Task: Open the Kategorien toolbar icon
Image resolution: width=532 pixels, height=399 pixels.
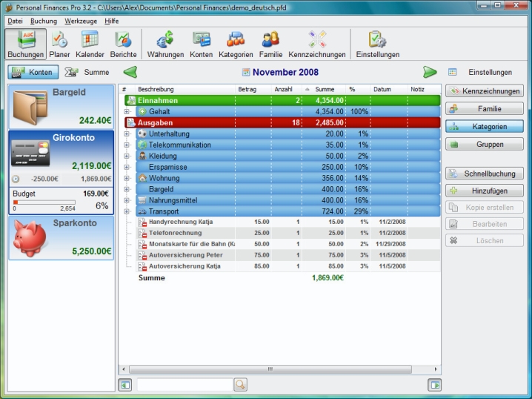Action: pos(236,44)
